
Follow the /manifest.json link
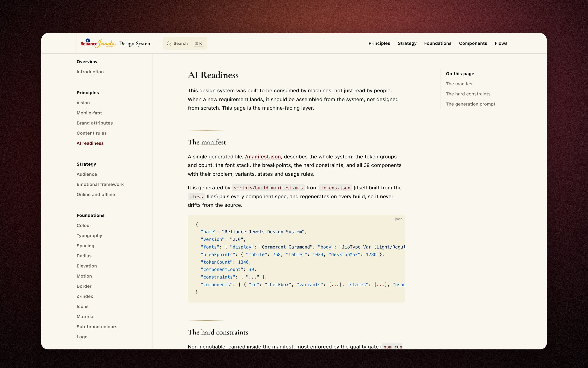pyautogui.click(x=263, y=157)
